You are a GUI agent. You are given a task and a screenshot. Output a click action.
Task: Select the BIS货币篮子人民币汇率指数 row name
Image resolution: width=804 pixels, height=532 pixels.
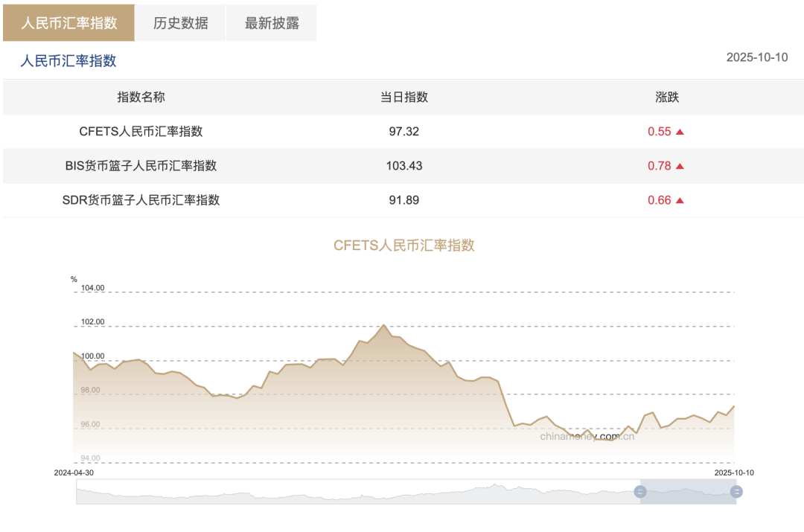[141, 166]
